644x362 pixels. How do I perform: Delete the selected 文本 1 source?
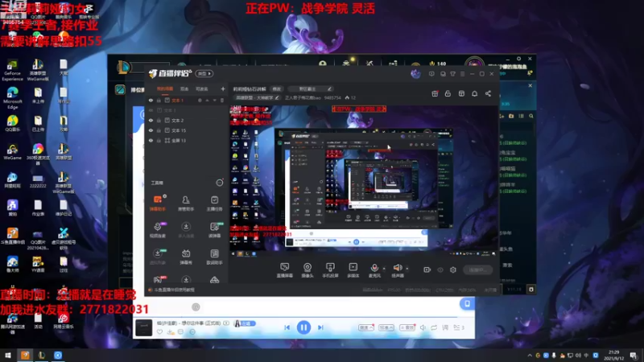point(222,100)
